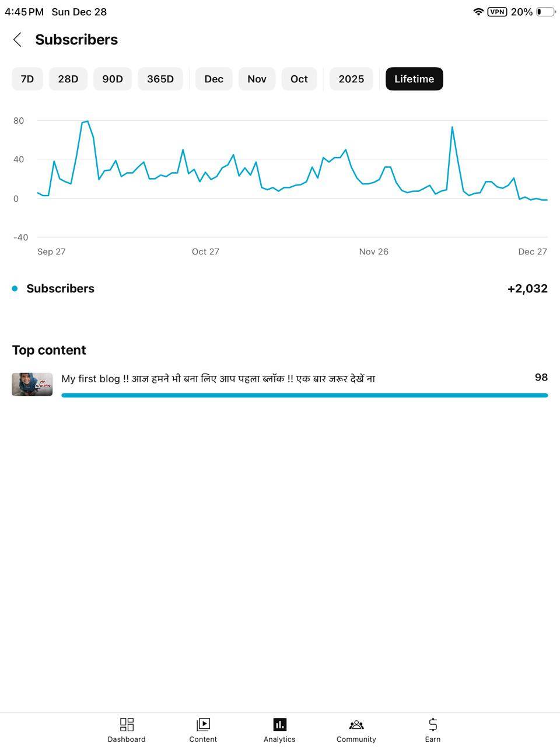Image resolution: width=560 pixels, height=747 pixels.
Task: Tap the Analytics bar chart icon
Action: tap(279, 724)
